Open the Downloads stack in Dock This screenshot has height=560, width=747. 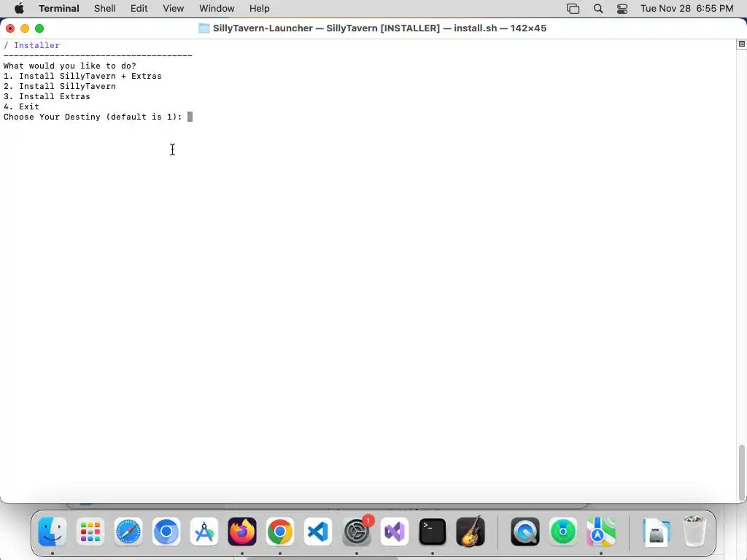point(656,532)
